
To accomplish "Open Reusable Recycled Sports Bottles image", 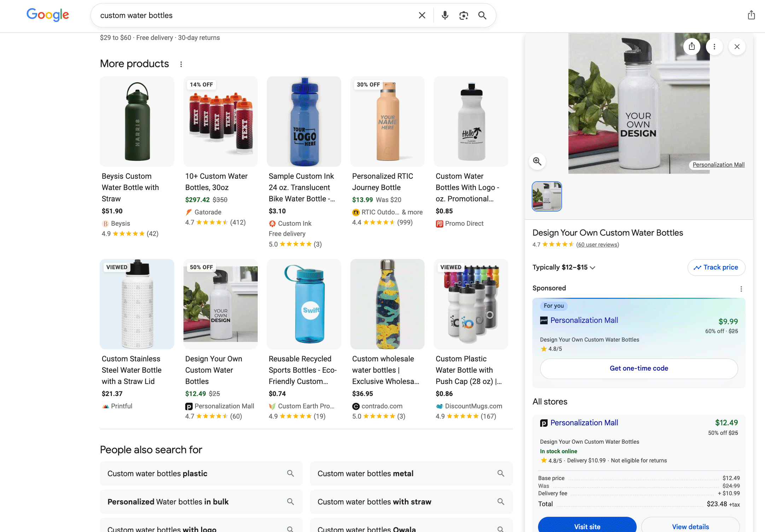I will pyautogui.click(x=304, y=304).
